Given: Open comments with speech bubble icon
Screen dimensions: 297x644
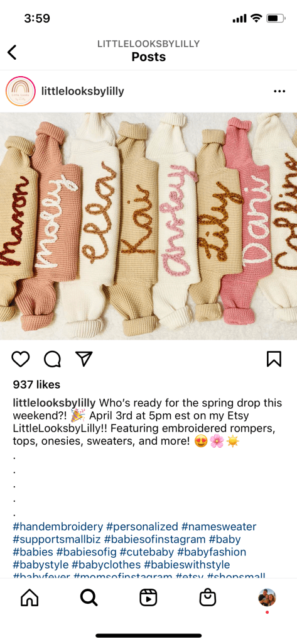Looking at the screenshot, I should coord(53,359).
